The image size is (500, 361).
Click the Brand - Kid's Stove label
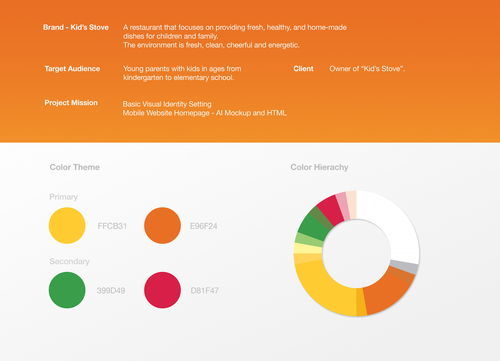click(x=76, y=27)
